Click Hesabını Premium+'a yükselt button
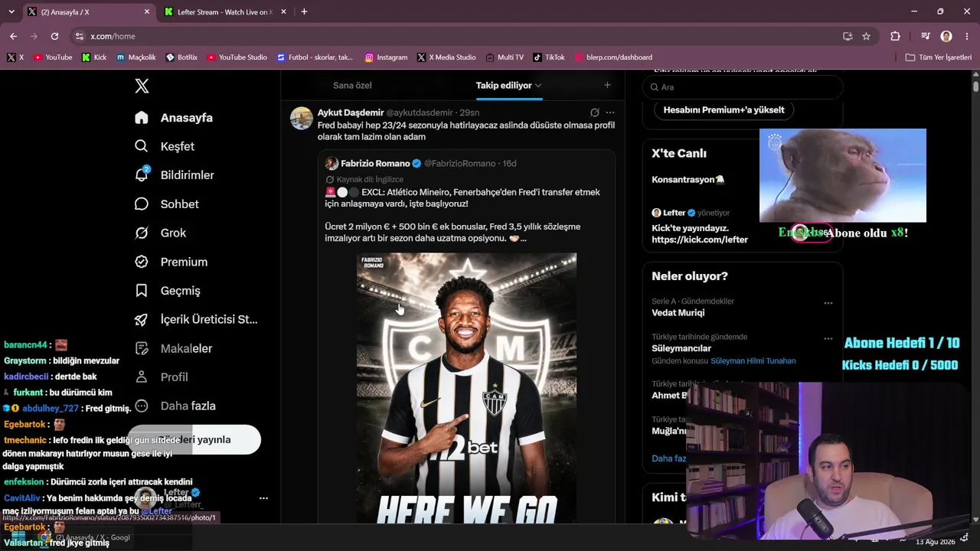 click(x=724, y=110)
